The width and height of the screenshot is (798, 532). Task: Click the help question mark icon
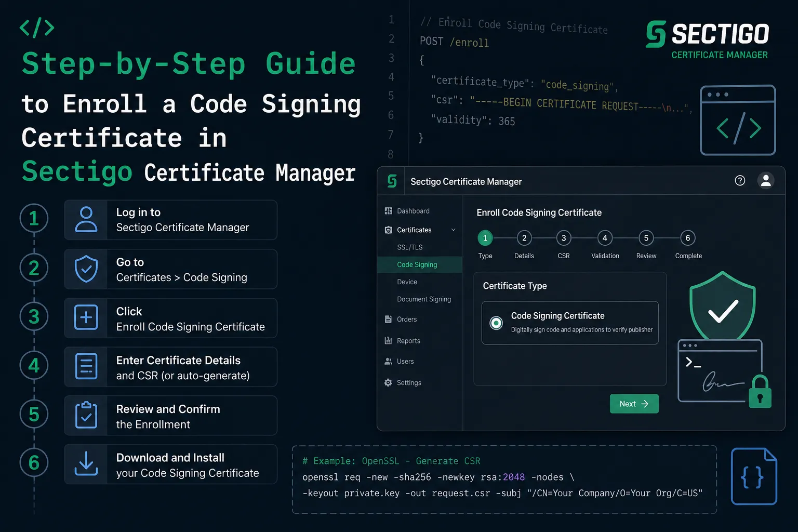[x=740, y=180]
